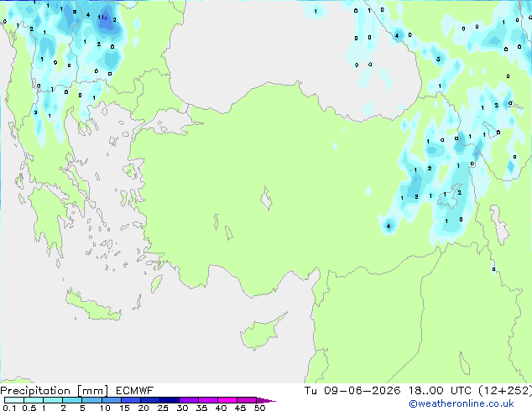Pick the 2–5 mm legend swatch
532x411 pixels.
pyautogui.click(x=72, y=400)
